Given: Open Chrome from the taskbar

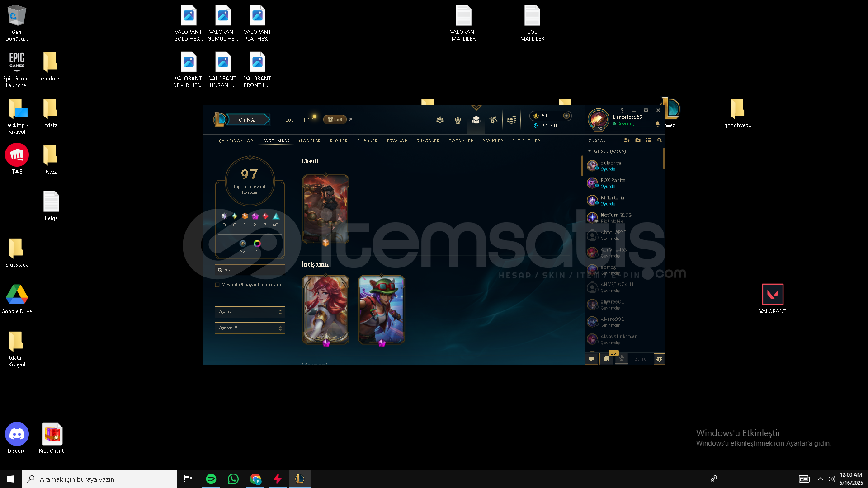Looking at the screenshot, I should coord(255,479).
